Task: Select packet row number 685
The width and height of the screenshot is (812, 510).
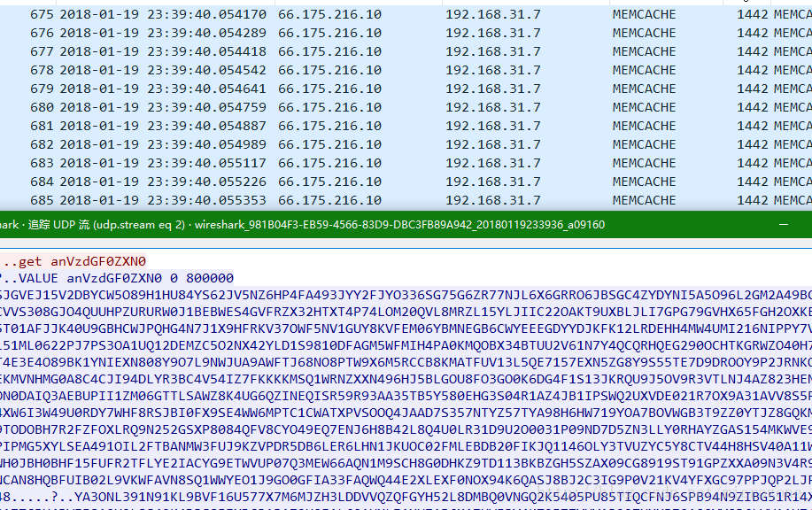Action: pos(406,201)
